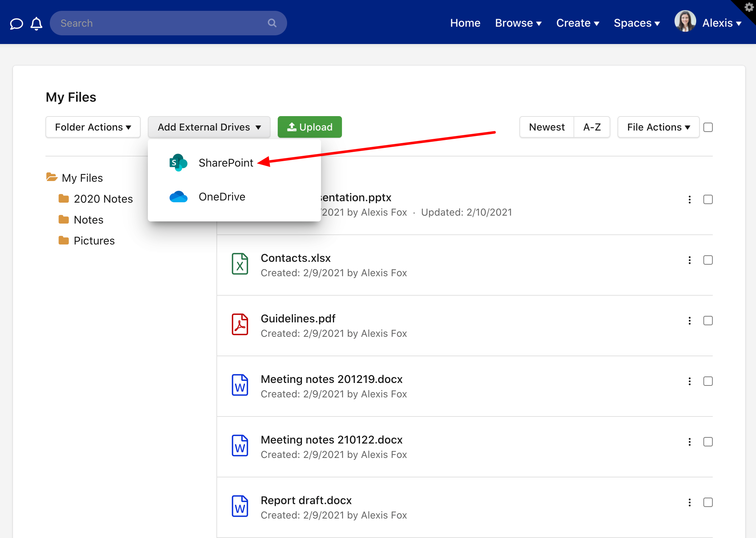Viewport: 756px width, 538px height.
Task: Click Word icon for Report draft.docx
Action: (x=240, y=506)
